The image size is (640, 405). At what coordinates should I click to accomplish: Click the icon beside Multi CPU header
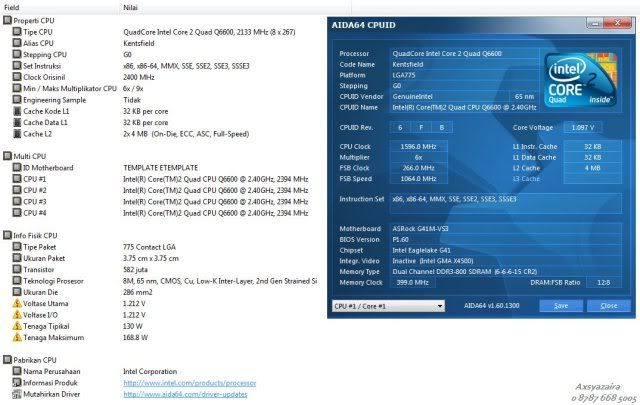coord(7,156)
